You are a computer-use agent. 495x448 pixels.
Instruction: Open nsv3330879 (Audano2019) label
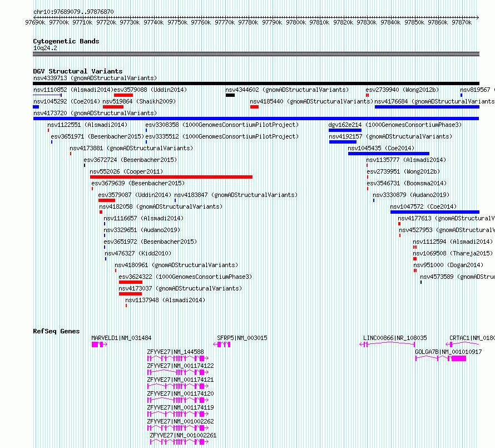coord(411,195)
